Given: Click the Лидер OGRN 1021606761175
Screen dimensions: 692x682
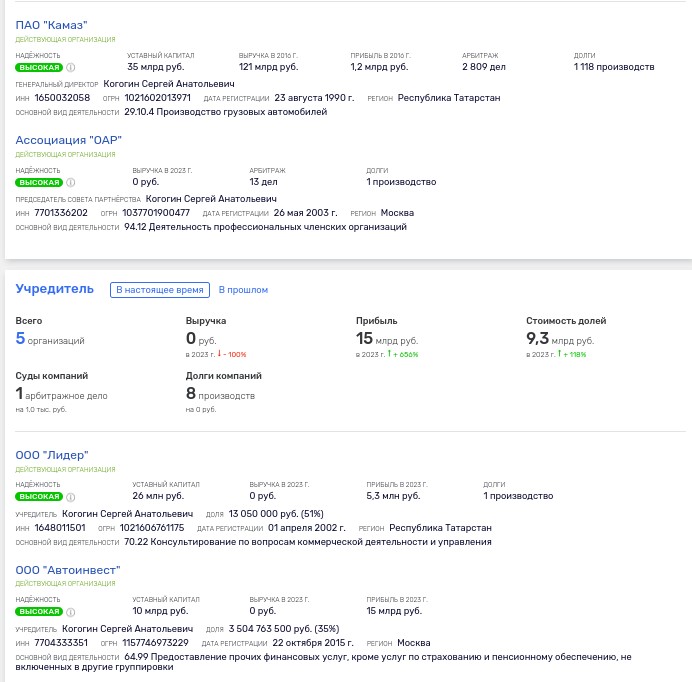Looking at the screenshot, I should click(x=152, y=528).
